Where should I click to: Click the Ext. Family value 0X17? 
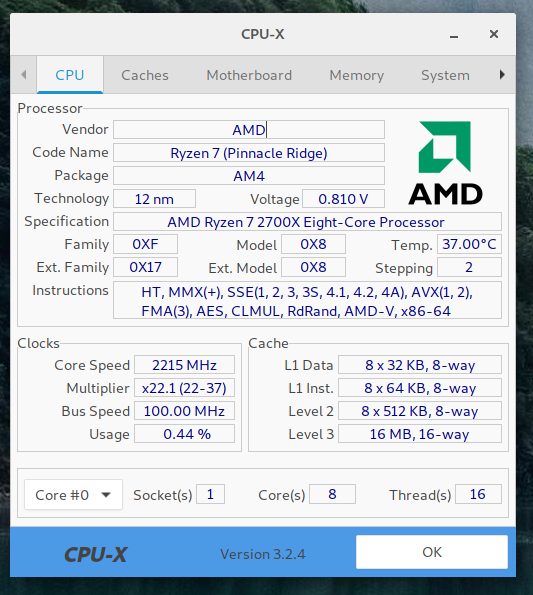tap(145, 267)
